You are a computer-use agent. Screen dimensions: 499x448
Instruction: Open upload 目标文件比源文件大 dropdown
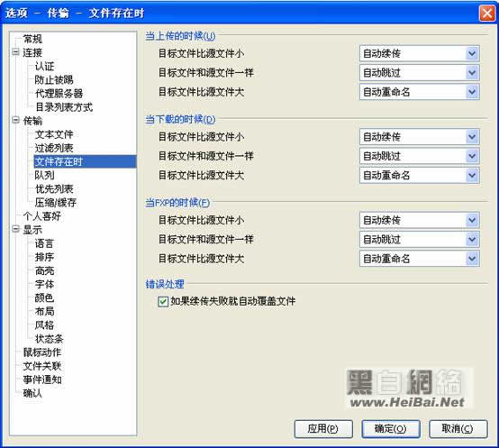pyautogui.click(x=420, y=92)
